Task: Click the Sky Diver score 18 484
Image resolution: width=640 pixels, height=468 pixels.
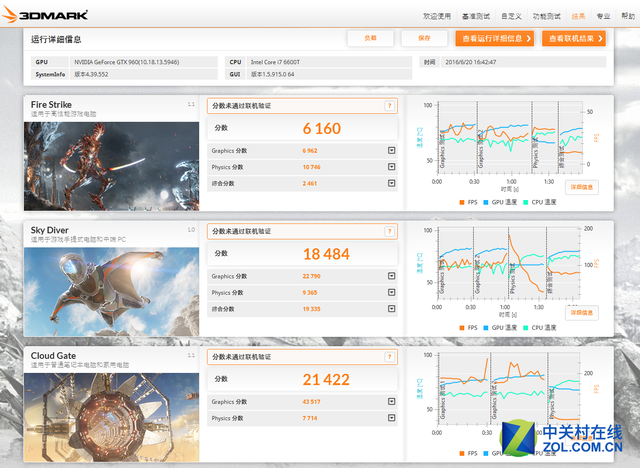Action: [x=326, y=254]
